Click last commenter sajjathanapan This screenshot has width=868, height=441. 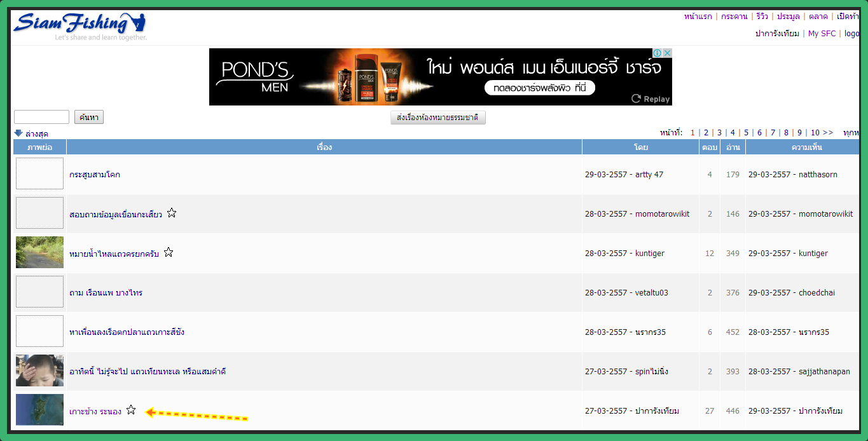(x=824, y=372)
